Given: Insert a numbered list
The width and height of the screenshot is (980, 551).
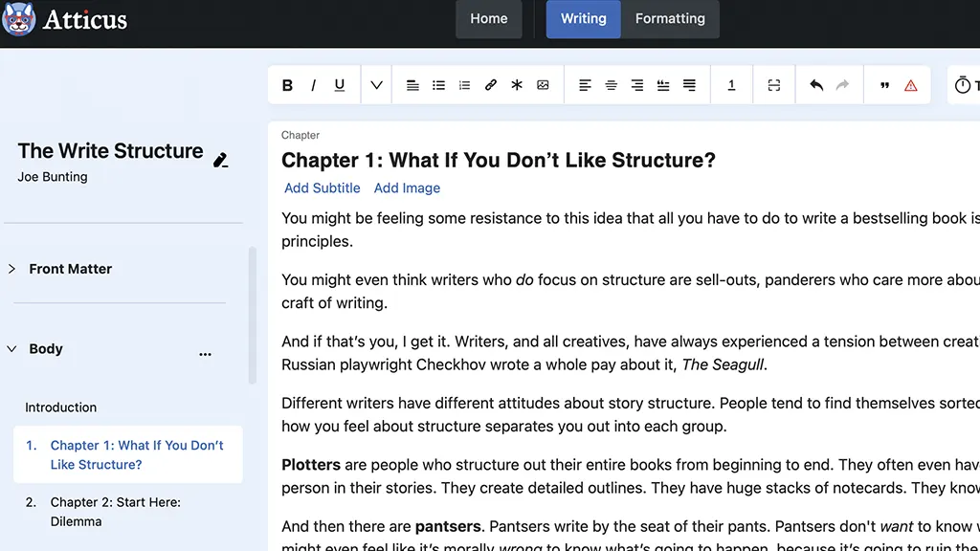Looking at the screenshot, I should (x=464, y=85).
